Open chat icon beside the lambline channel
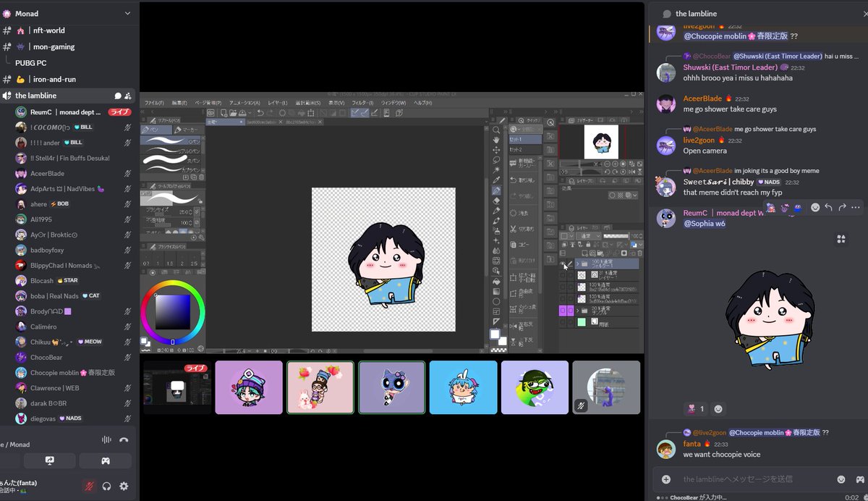The image size is (868, 501). pyautogui.click(x=118, y=96)
